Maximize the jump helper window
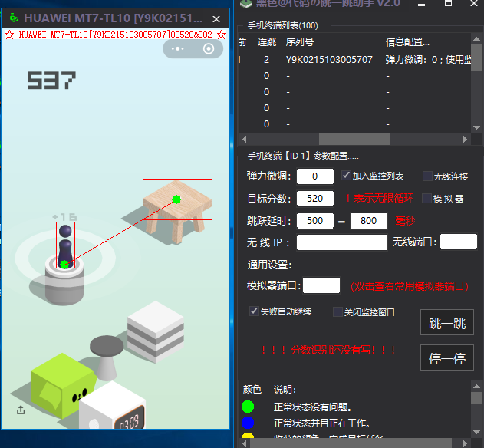Viewport: 484px width, 448px height. pyautogui.click(x=448, y=3)
